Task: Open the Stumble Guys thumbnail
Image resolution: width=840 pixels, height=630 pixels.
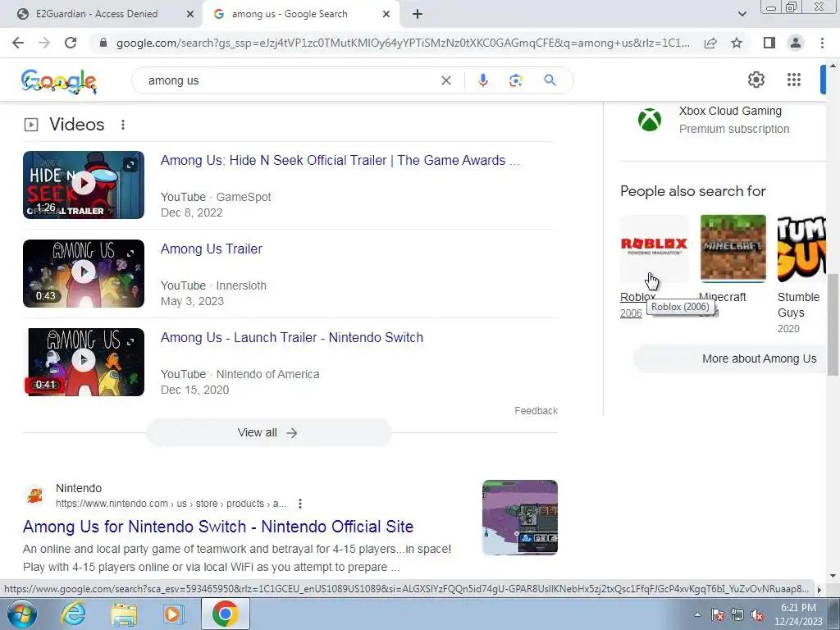Action: click(x=801, y=249)
